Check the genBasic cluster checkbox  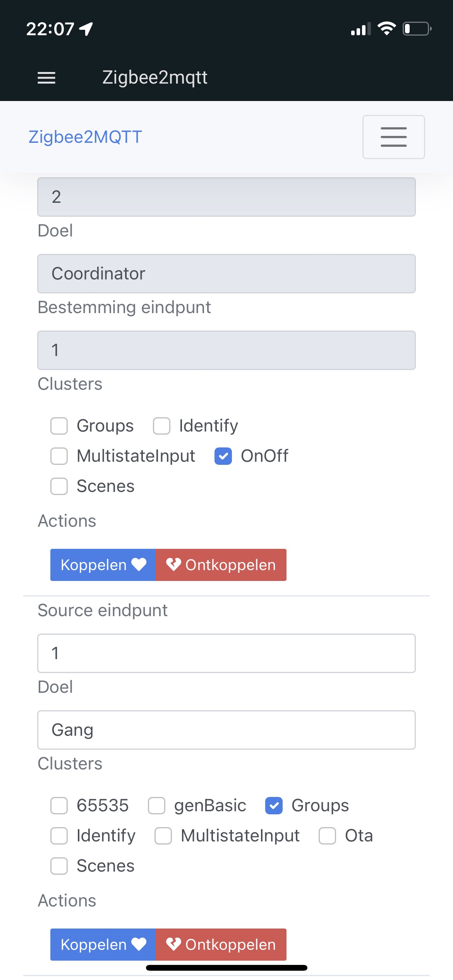(157, 805)
